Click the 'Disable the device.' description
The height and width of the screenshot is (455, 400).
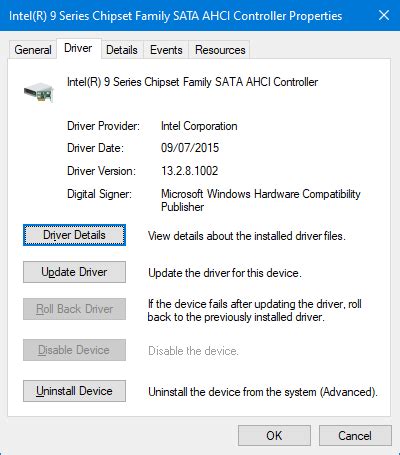[193, 351]
